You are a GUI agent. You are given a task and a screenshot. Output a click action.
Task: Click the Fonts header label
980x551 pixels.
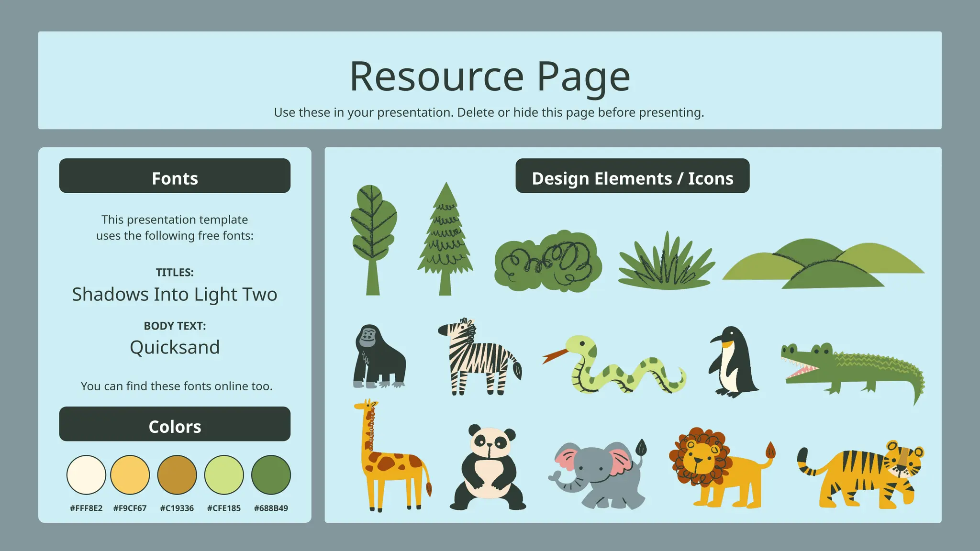175,176
